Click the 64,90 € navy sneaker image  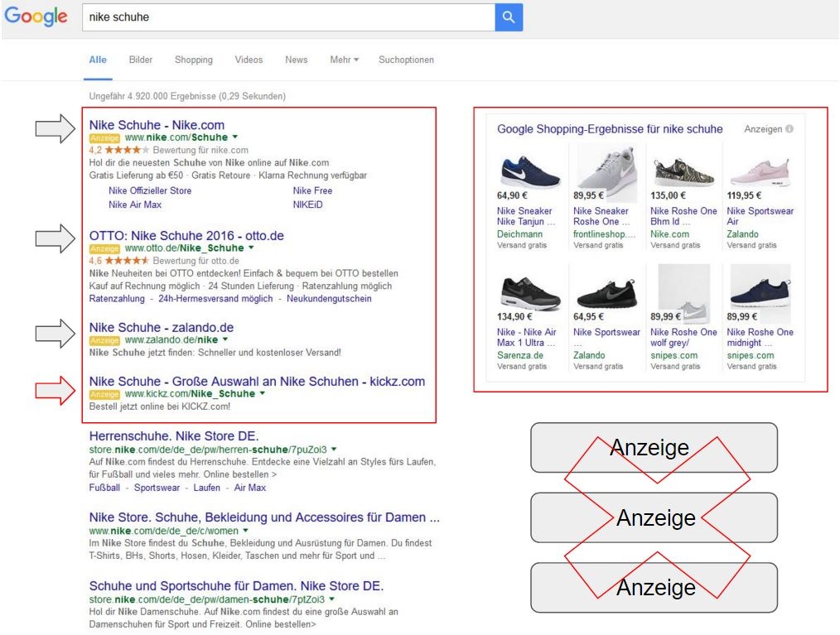click(529, 171)
